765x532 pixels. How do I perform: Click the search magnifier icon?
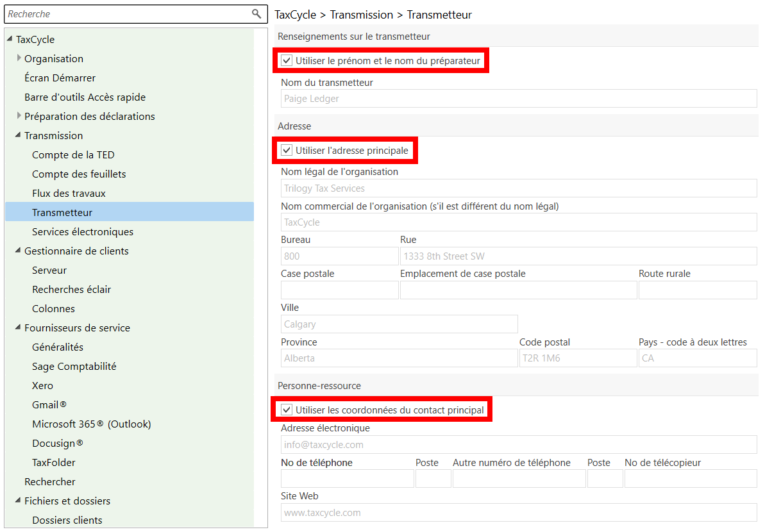pos(256,13)
